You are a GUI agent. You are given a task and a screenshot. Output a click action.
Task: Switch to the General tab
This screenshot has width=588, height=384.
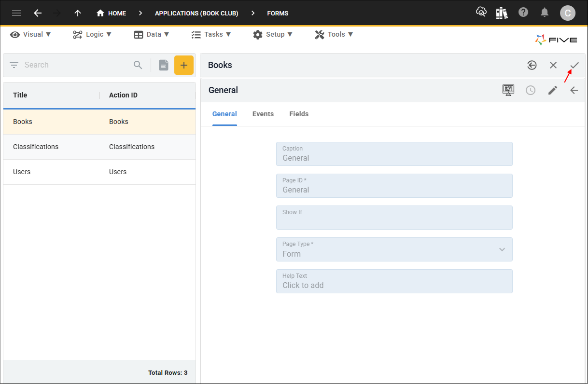coord(224,114)
